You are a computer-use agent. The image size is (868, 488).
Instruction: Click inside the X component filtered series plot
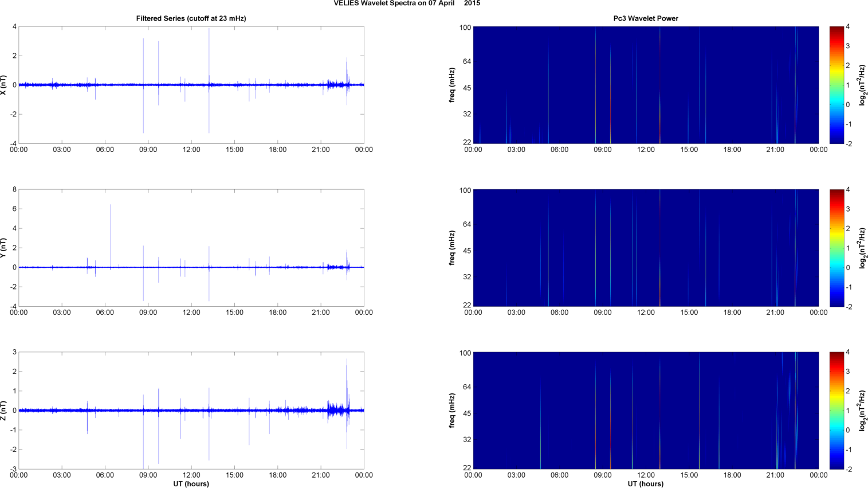click(191, 85)
